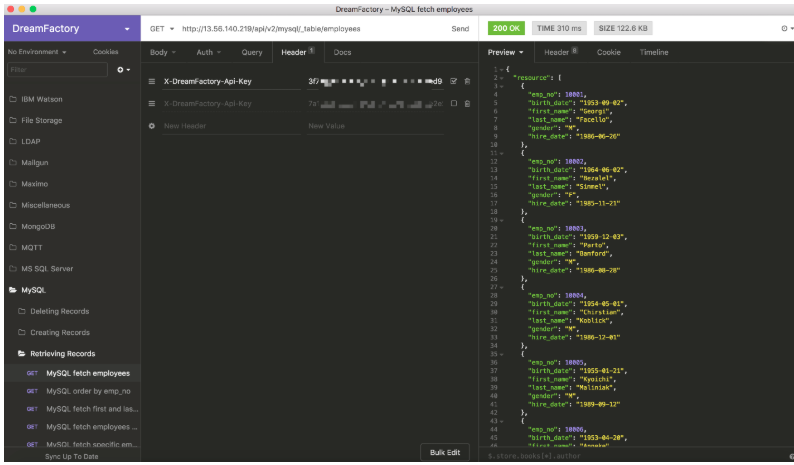This screenshot has height=465, width=794.
Task: Collapse the JSON root object at line 1
Action: pyautogui.click(x=501, y=69)
